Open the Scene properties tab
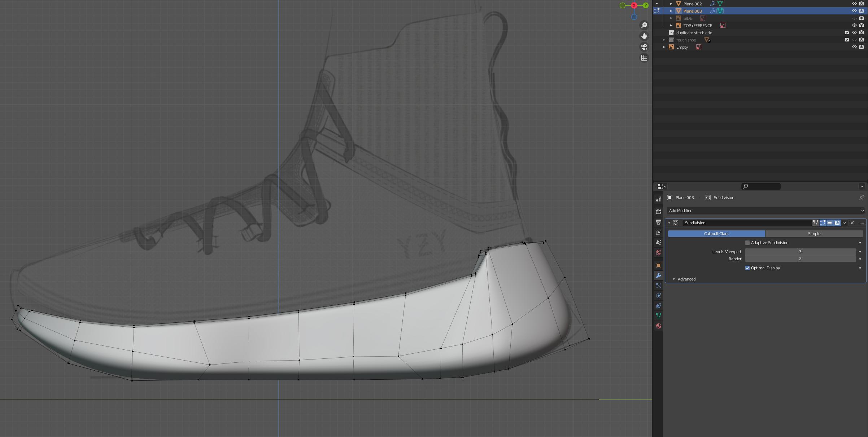This screenshot has height=437, width=868. pos(658,242)
